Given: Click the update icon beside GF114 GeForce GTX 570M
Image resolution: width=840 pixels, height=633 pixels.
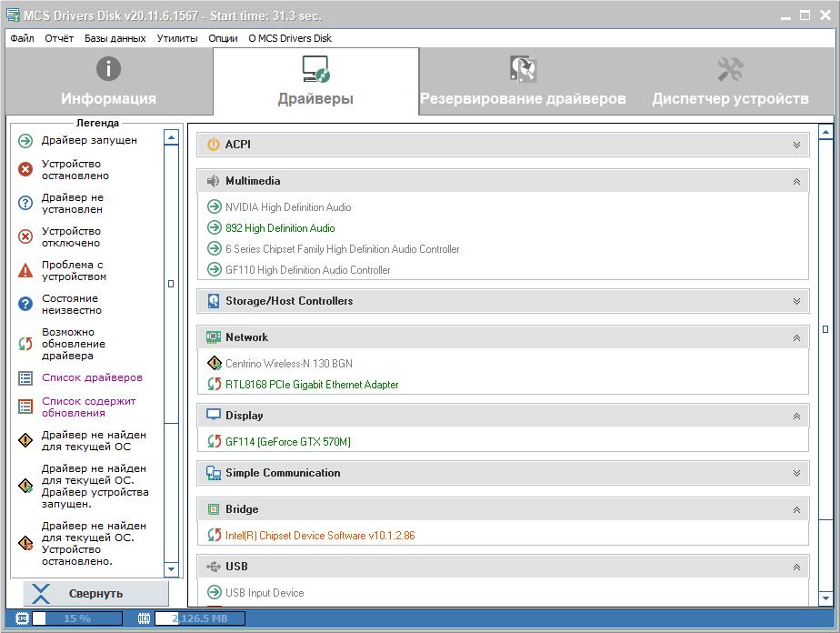Looking at the screenshot, I should click(x=215, y=442).
